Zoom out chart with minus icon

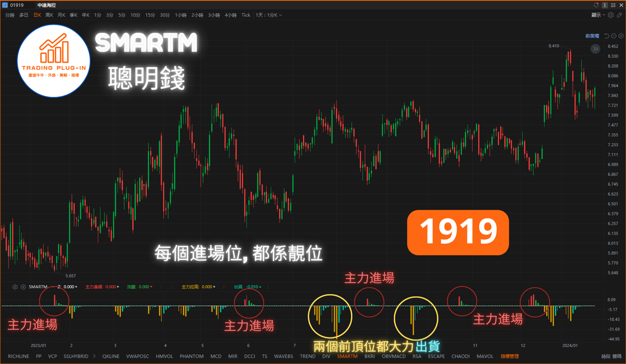tap(614, 36)
